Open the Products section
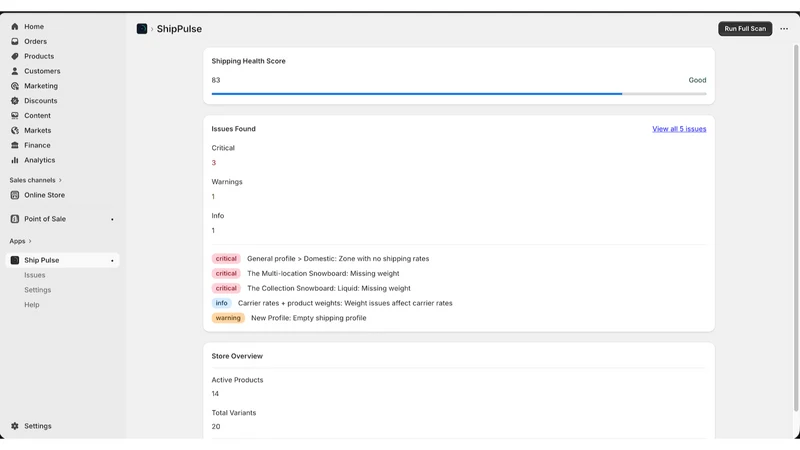Image resolution: width=800 pixels, height=450 pixels. [x=39, y=56]
